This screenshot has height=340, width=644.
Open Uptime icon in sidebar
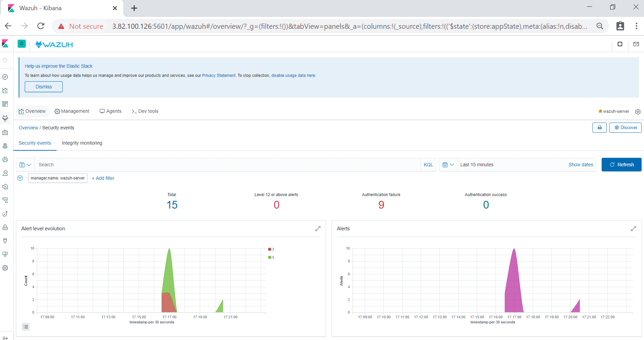coord(5,214)
